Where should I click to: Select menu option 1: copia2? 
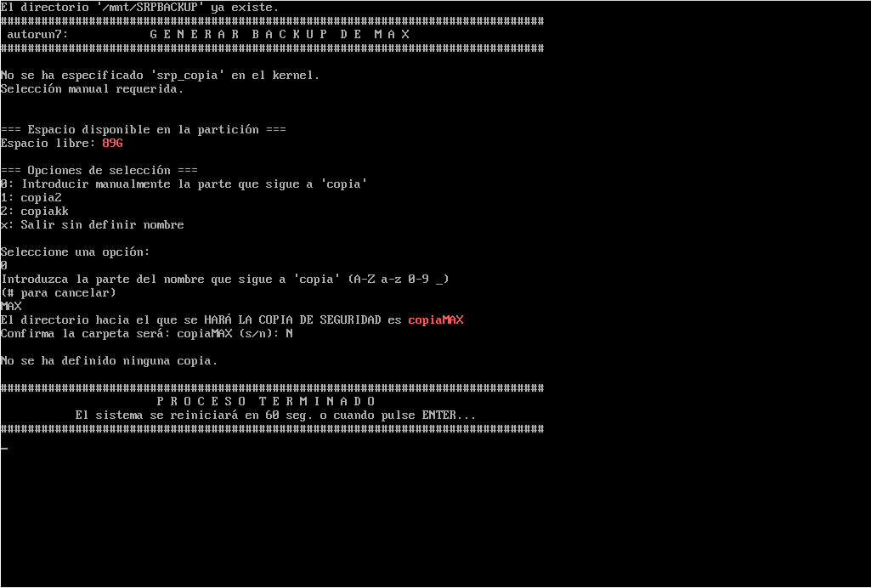point(31,198)
